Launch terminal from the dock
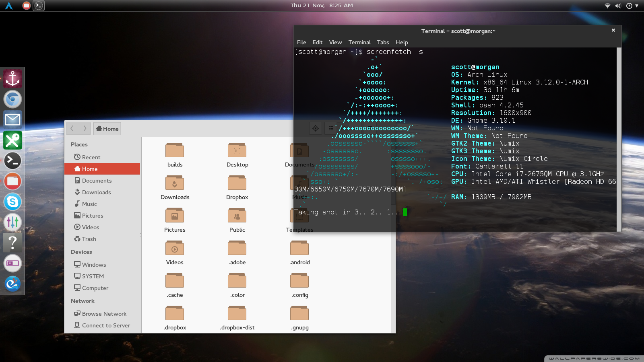644x362 pixels. 12,160
